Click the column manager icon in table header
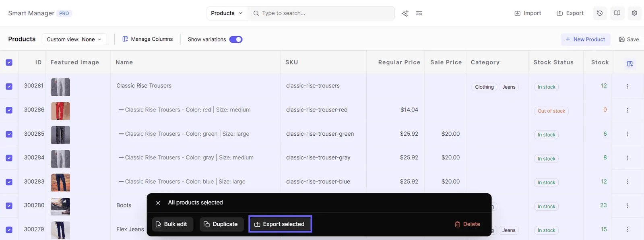The image size is (644, 240). (630, 64)
